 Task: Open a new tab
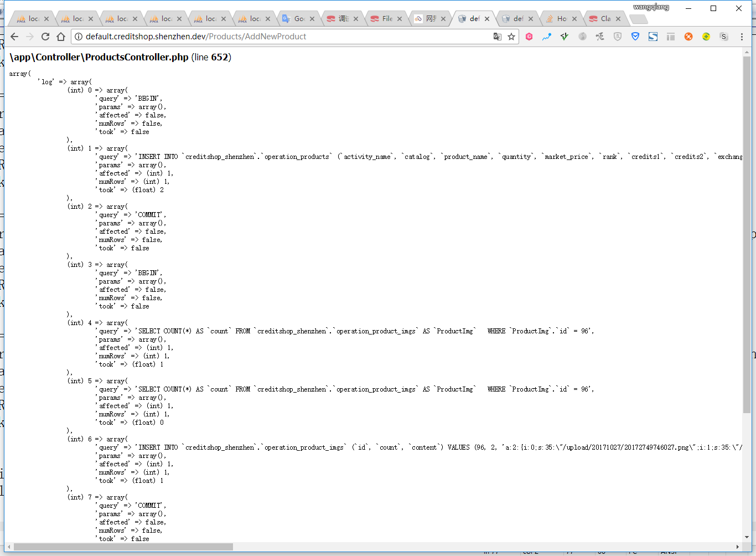[x=639, y=19]
